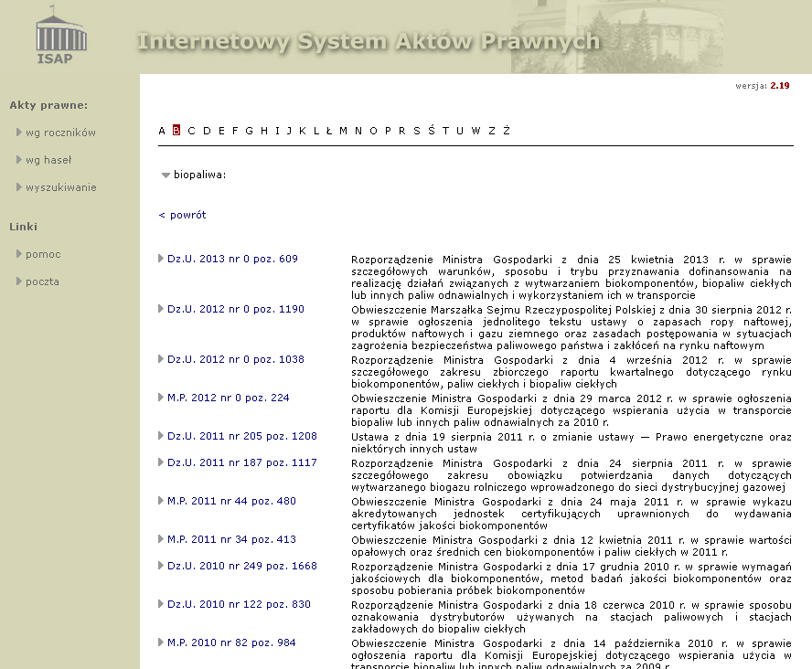Select letter C in alphabet index
This screenshot has width=812, height=669.
(x=192, y=131)
